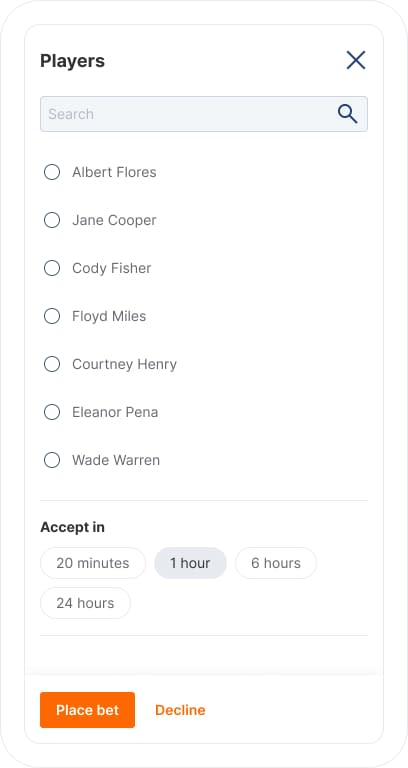Select the 6 hours accept option
This screenshot has height=768, width=408.
coord(276,563)
